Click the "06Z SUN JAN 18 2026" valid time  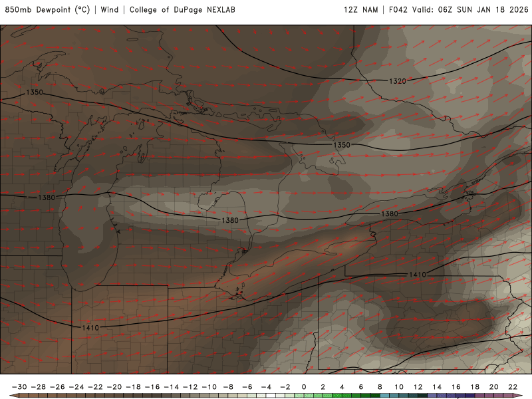(x=483, y=10)
